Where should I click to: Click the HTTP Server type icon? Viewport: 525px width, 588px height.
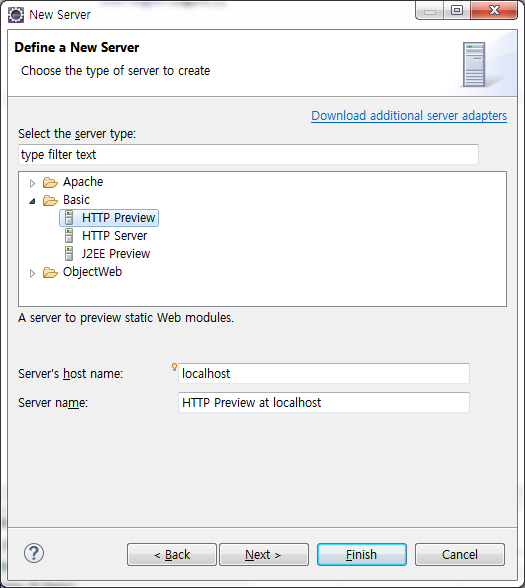pos(69,236)
